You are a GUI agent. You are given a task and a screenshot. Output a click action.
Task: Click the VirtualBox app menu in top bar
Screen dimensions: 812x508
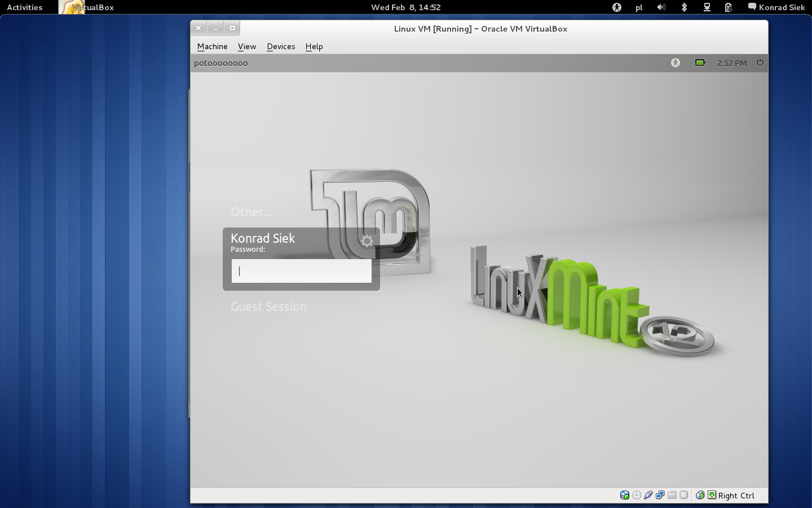tap(87, 7)
